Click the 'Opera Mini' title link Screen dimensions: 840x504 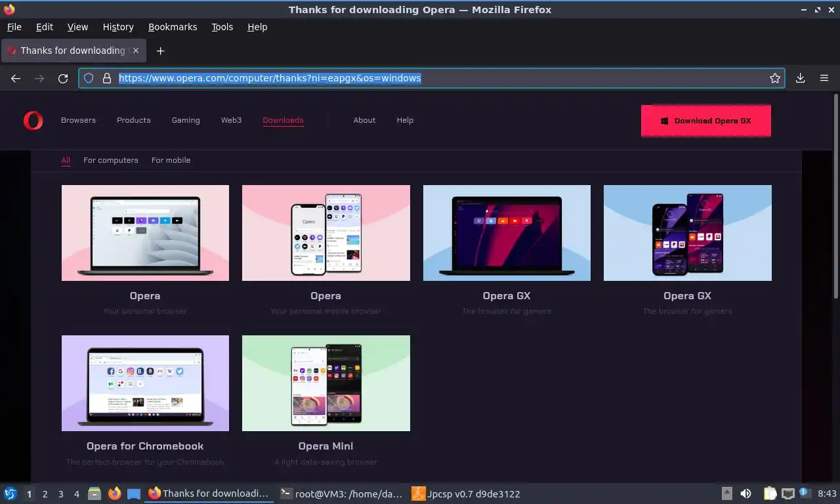coord(326,446)
